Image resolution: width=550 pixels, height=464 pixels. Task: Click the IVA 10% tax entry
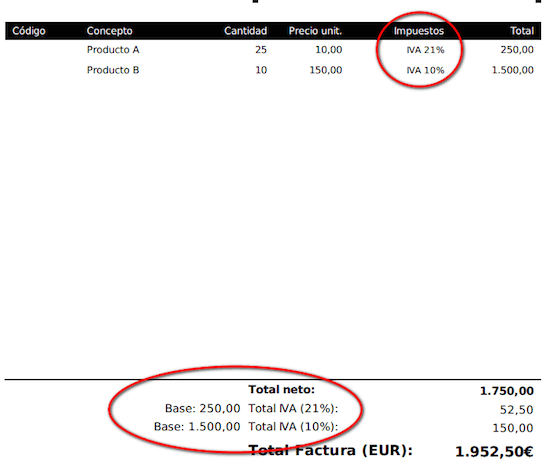point(425,70)
